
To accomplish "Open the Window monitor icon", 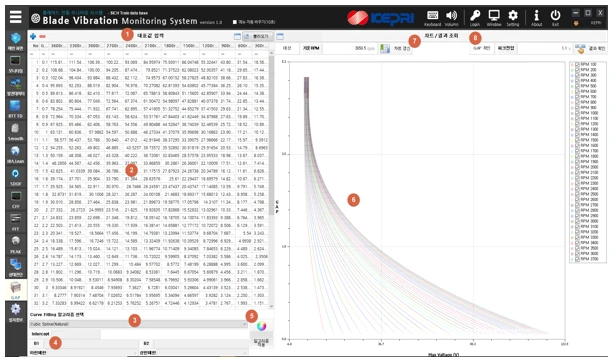I will pyautogui.click(x=494, y=18).
